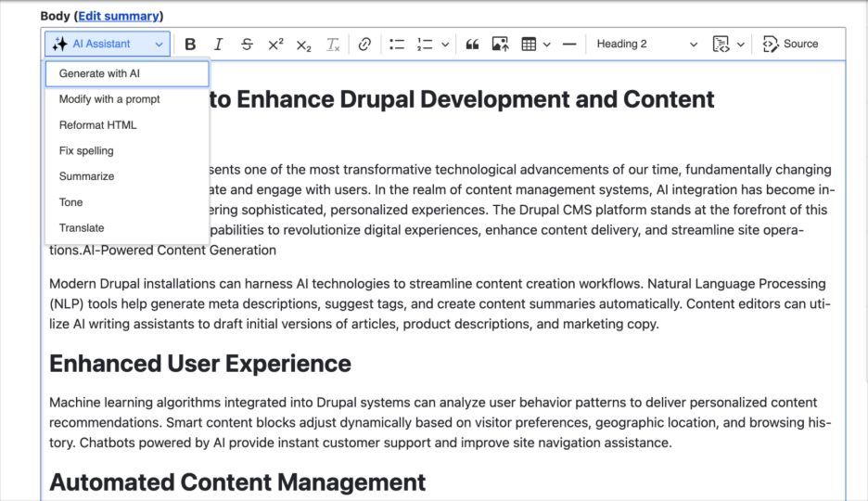Insert a bulleted list

tap(397, 44)
